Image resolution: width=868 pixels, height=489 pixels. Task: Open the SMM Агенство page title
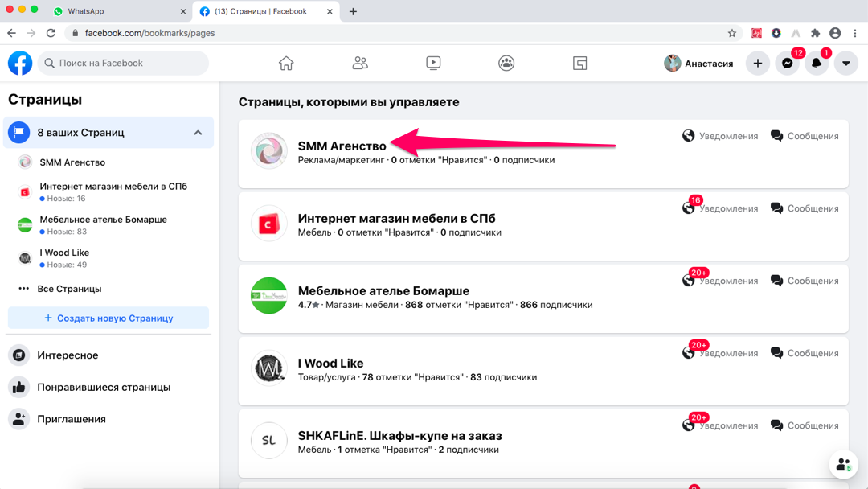click(x=342, y=146)
